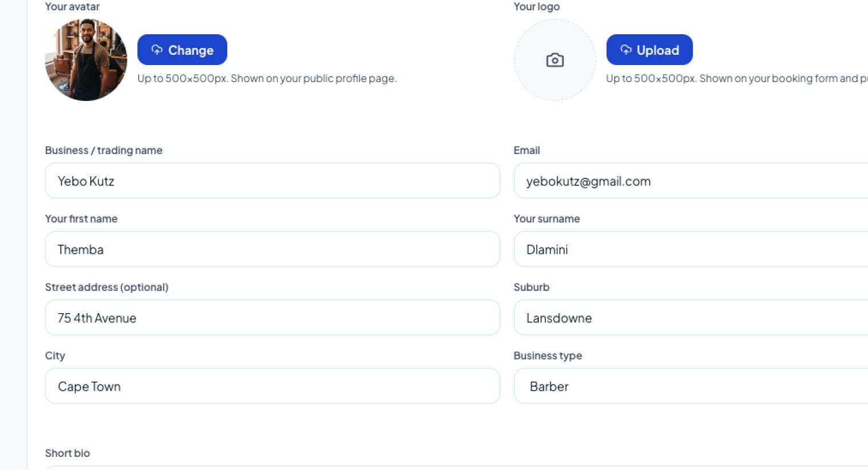
Task: Click the first name field containing Themba
Action: coord(272,249)
